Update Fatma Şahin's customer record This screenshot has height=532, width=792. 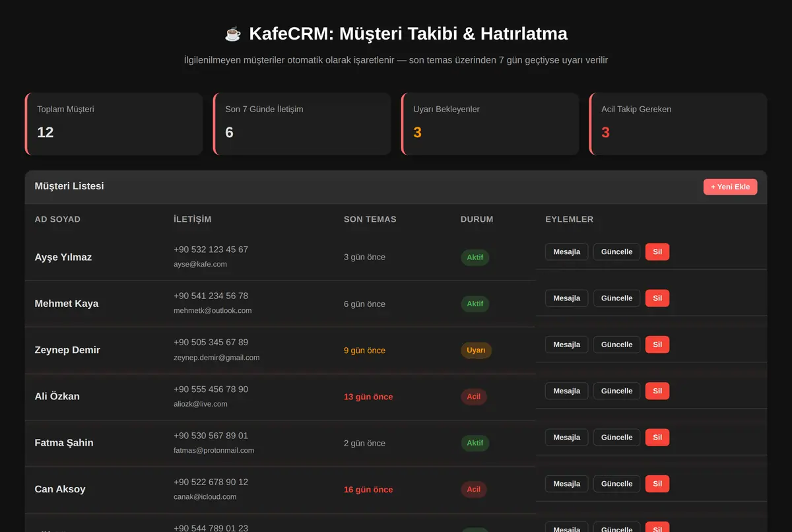coord(616,438)
